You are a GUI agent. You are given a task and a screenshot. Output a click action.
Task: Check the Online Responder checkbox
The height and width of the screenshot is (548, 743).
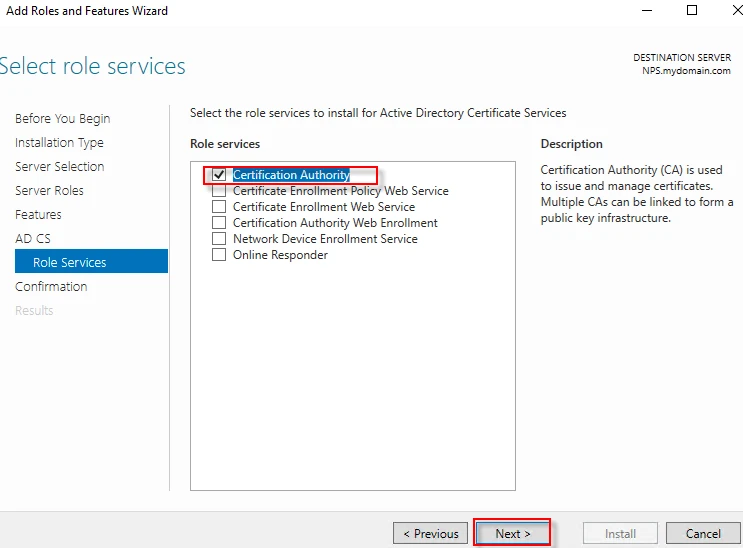pyautogui.click(x=219, y=255)
